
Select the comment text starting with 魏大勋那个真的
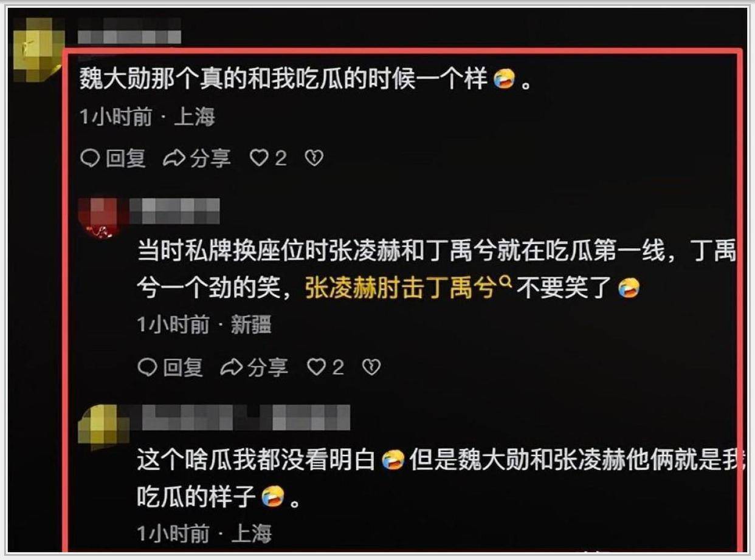point(306,80)
